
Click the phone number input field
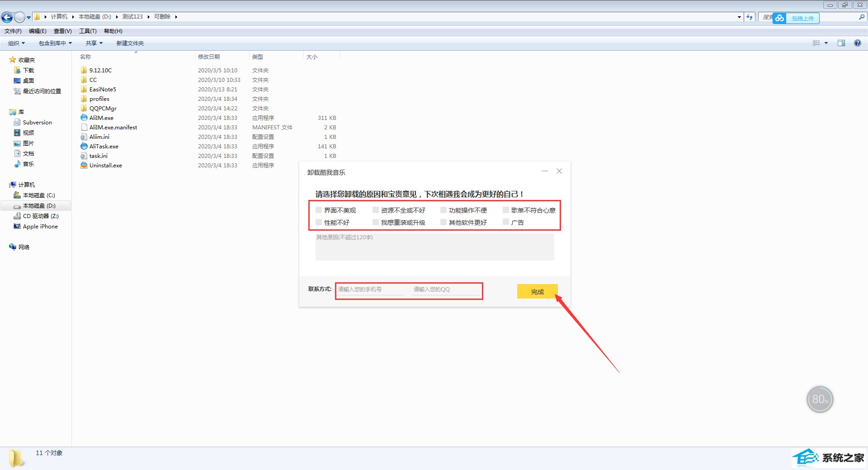(x=371, y=290)
